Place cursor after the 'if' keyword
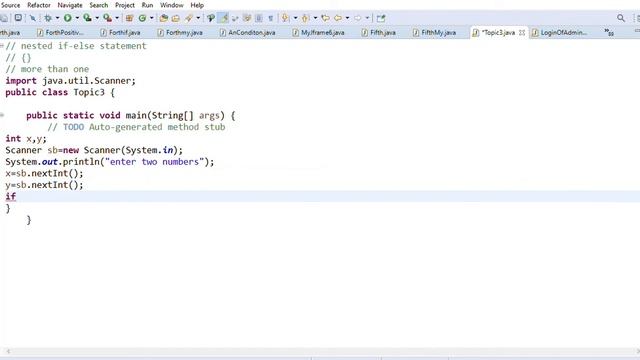The height and width of the screenshot is (360, 640). (x=17, y=196)
